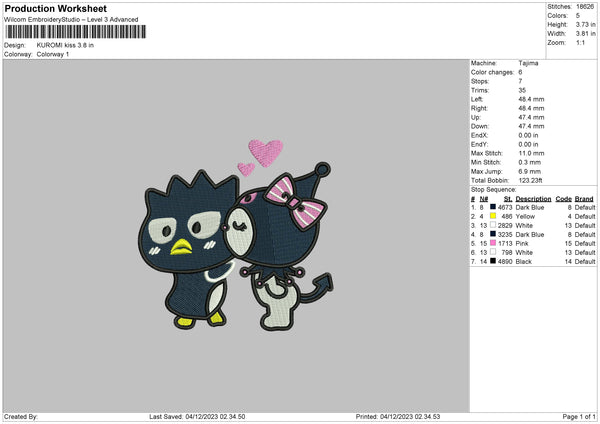Click the barcode under the worksheet title
This screenshot has height=424, width=600.
(75, 32)
